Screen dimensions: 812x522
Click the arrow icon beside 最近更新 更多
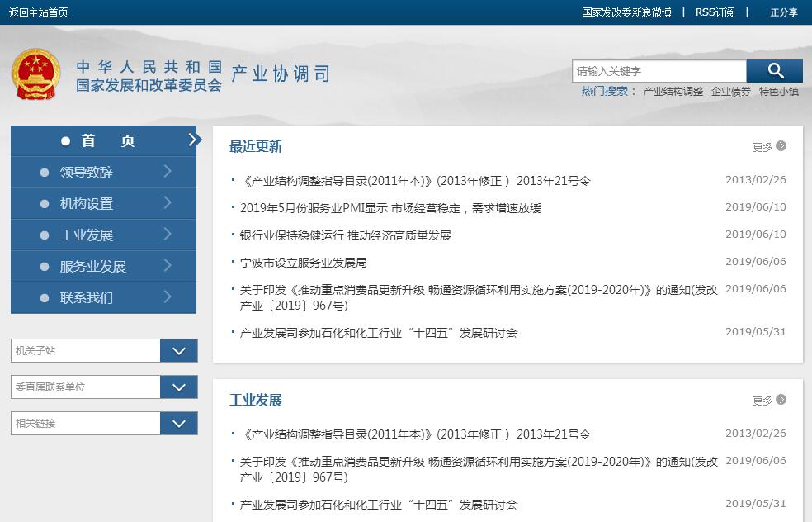pyautogui.click(x=781, y=146)
